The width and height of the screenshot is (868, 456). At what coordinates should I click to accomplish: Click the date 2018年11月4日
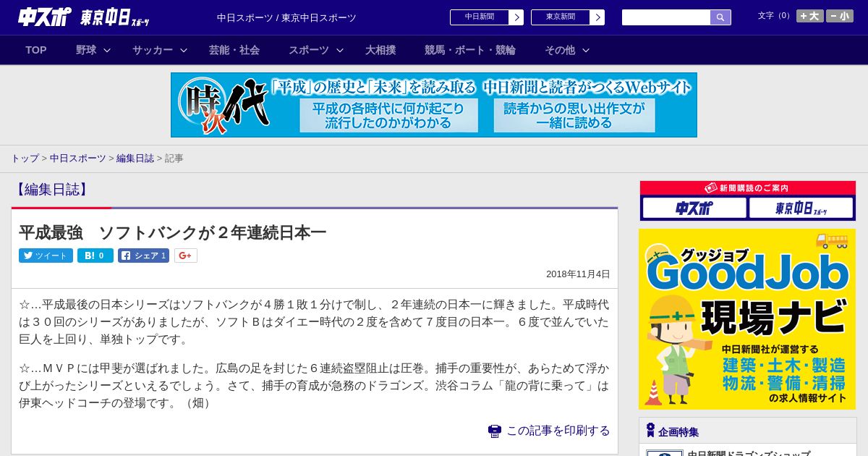[578, 274]
